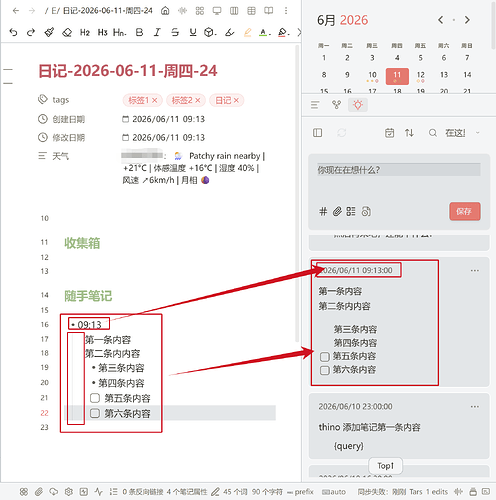Select the eraser clear-format icon

point(67,32)
